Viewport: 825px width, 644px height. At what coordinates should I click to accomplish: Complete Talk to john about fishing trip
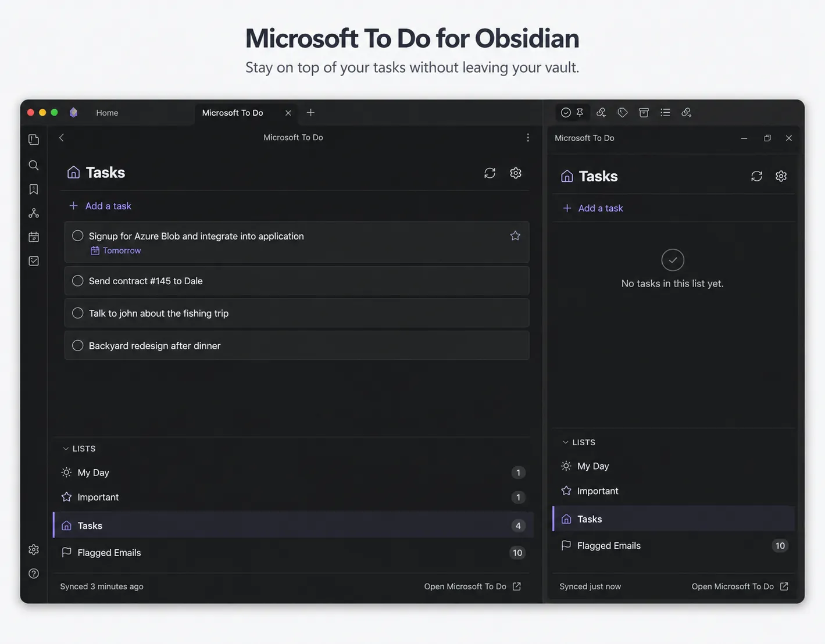click(x=77, y=313)
